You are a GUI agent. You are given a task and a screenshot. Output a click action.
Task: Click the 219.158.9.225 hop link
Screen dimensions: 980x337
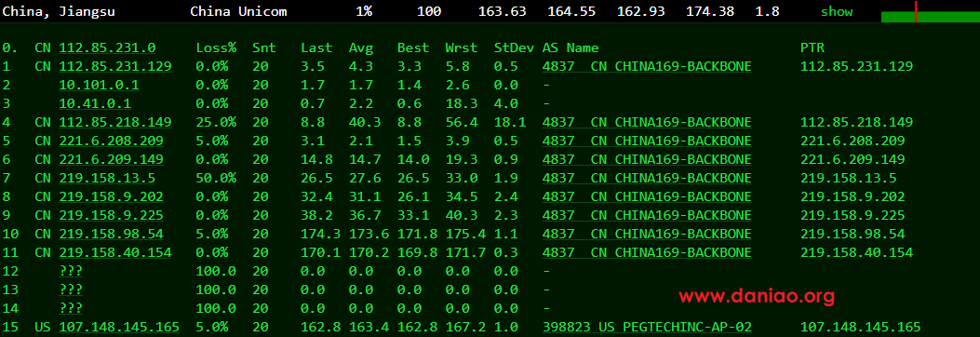[112, 216]
